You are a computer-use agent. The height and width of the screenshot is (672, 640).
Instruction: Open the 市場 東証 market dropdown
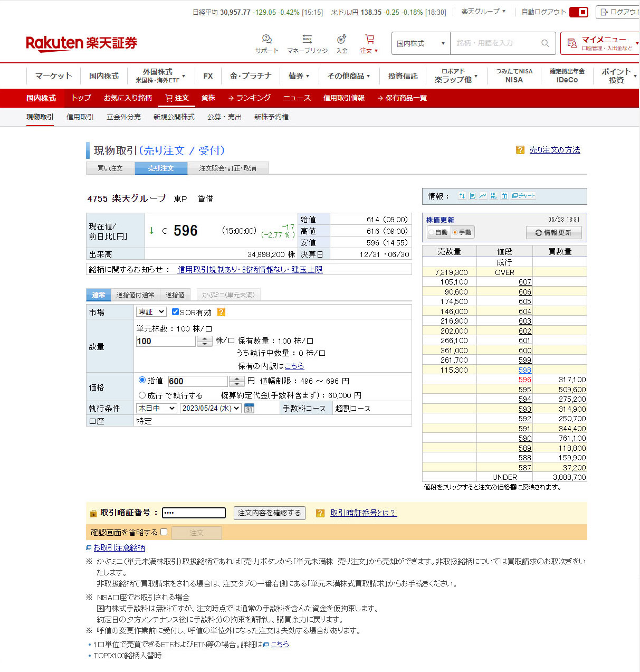[151, 312]
